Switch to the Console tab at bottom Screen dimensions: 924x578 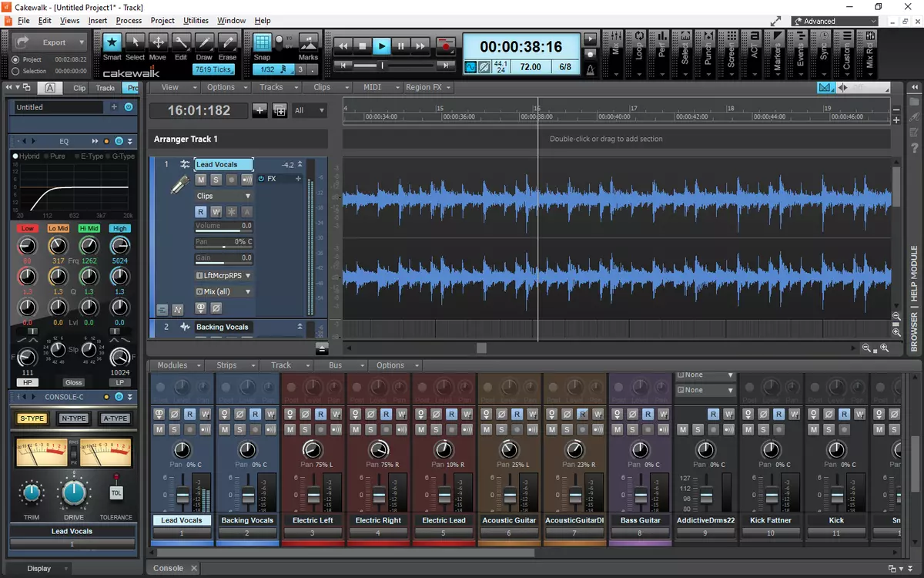click(168, 569)
